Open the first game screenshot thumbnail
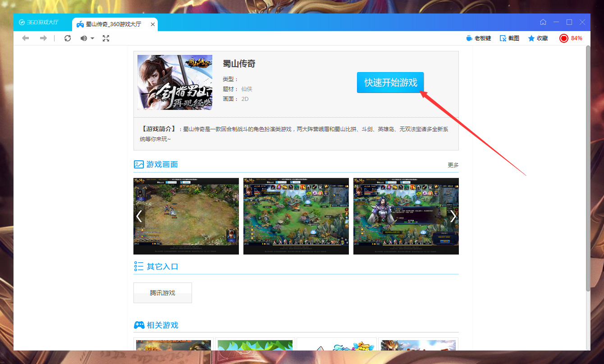 point(186,216)
